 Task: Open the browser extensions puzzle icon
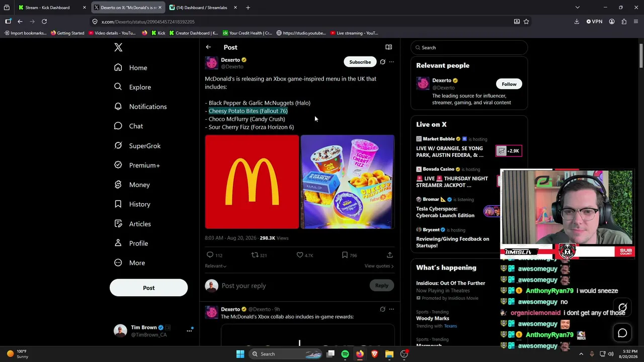tap(624, 22)
